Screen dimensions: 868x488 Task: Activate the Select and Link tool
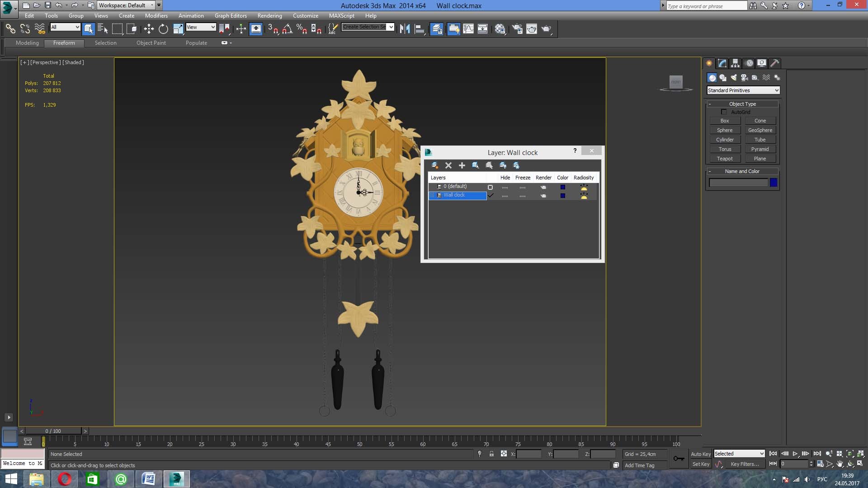[x=10, y=29]
